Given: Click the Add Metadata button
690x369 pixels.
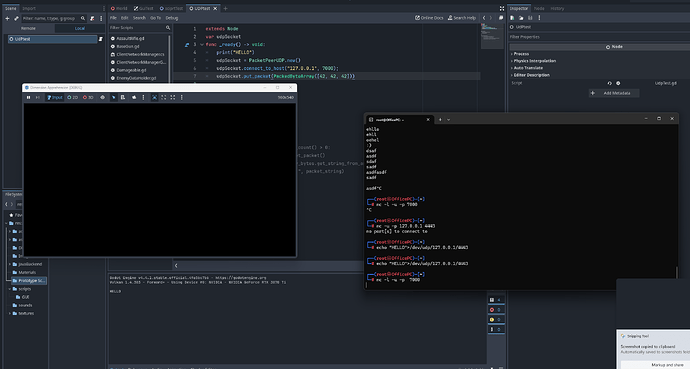Looking at the screenshot, I should [614, 93].
